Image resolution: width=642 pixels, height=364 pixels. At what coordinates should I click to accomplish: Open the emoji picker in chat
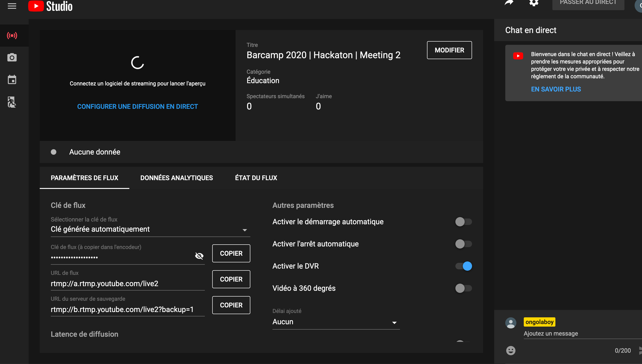[511, 351]
